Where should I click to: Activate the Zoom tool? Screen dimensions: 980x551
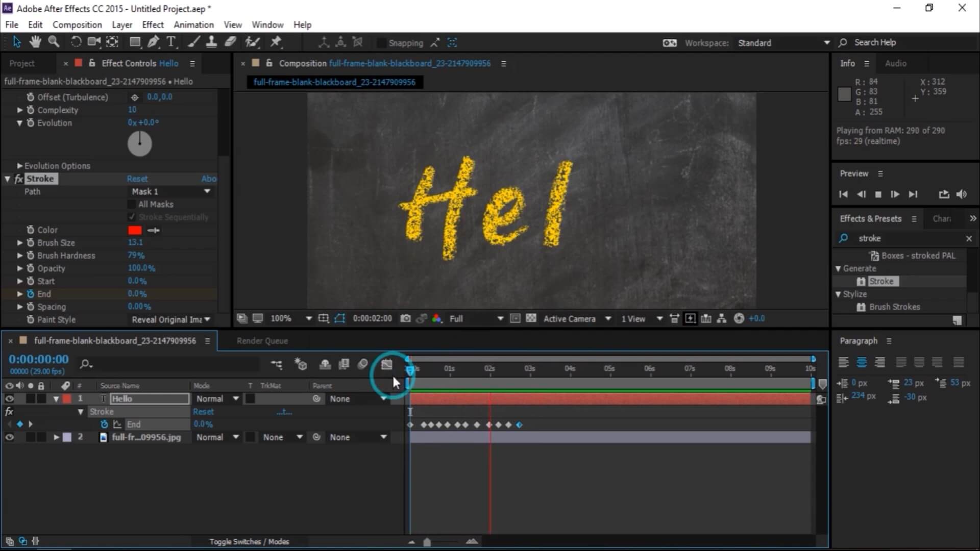pos(53,42)
